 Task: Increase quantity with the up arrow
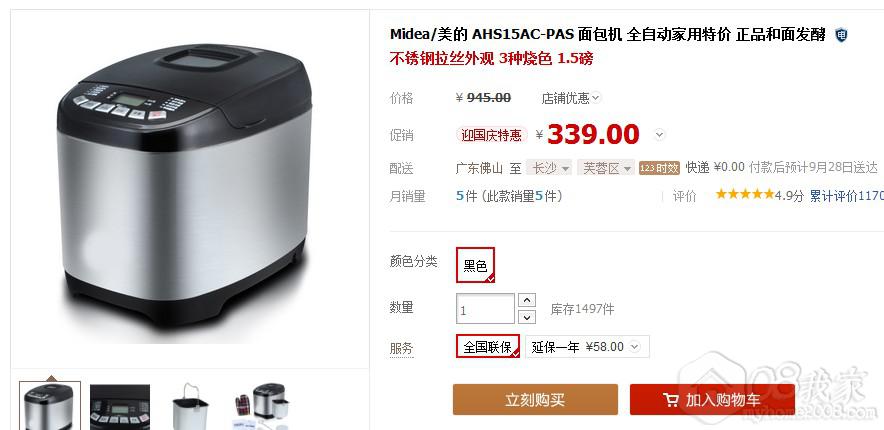pyautogui.click(x=527, y=300)
